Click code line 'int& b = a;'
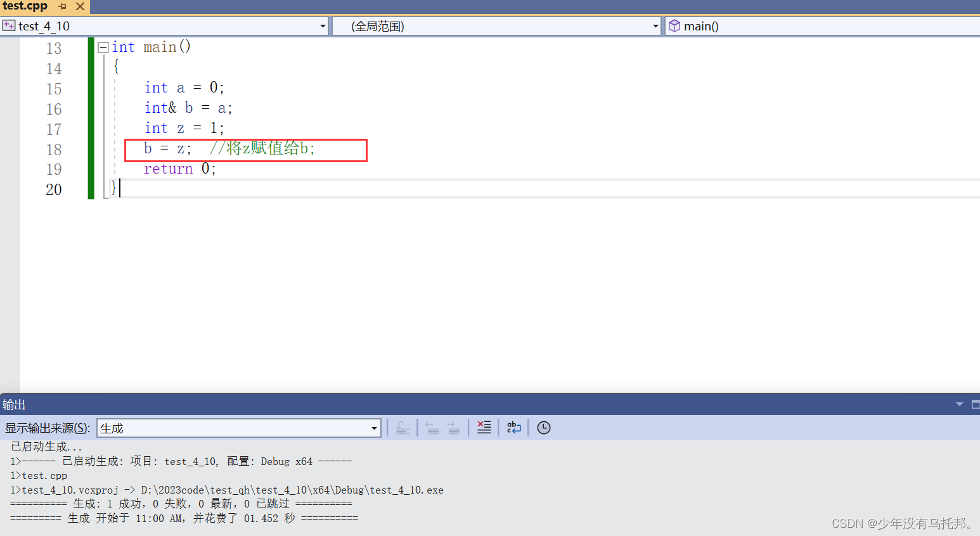Image resolution: width=980 pixels, height=536 pixels. 188,108
